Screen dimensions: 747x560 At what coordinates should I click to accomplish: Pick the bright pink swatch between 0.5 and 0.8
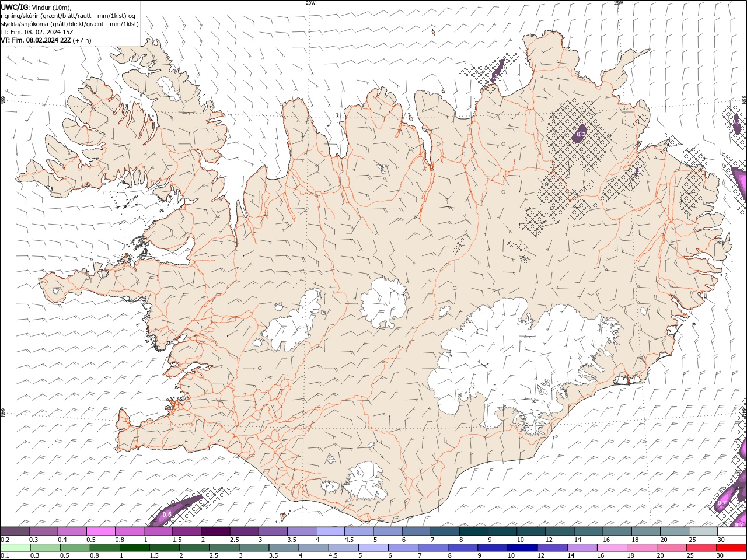[x=101, y=531]
